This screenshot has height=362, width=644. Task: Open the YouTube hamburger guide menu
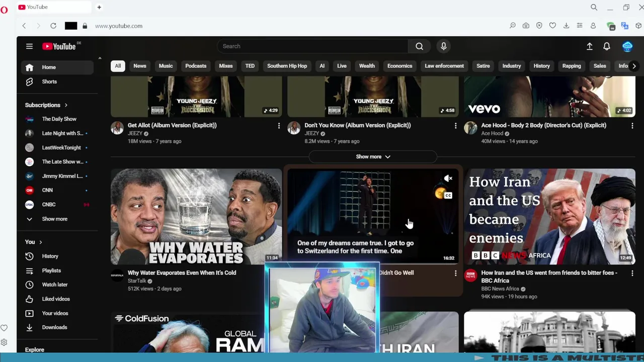[x=29, y=46]
